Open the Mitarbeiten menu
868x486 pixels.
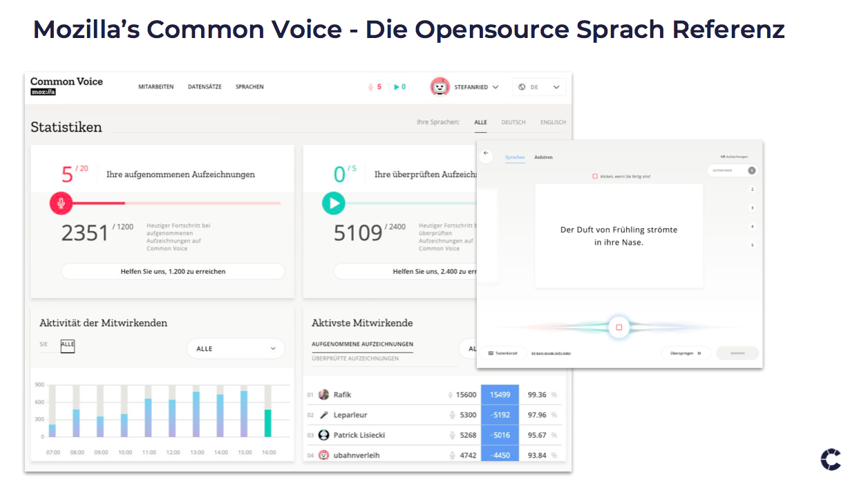[156, 87]
